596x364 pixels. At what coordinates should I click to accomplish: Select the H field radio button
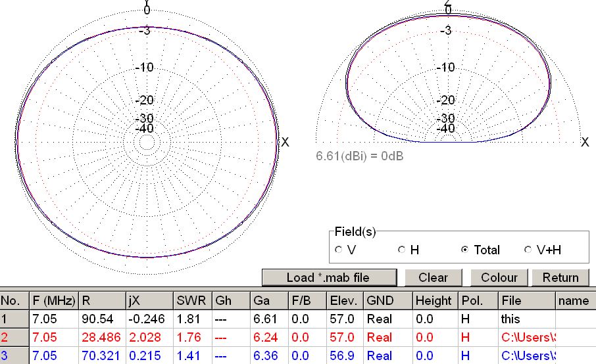coord(402,250)
